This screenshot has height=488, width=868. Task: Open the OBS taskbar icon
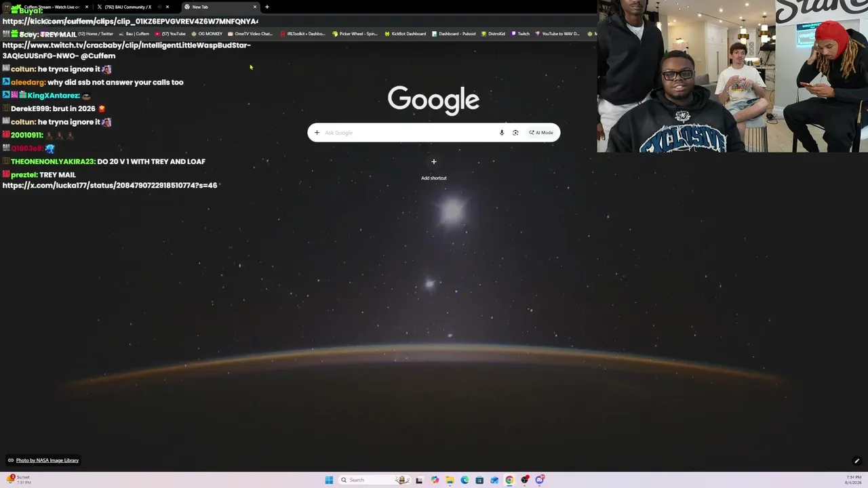(x=525, y=480)
